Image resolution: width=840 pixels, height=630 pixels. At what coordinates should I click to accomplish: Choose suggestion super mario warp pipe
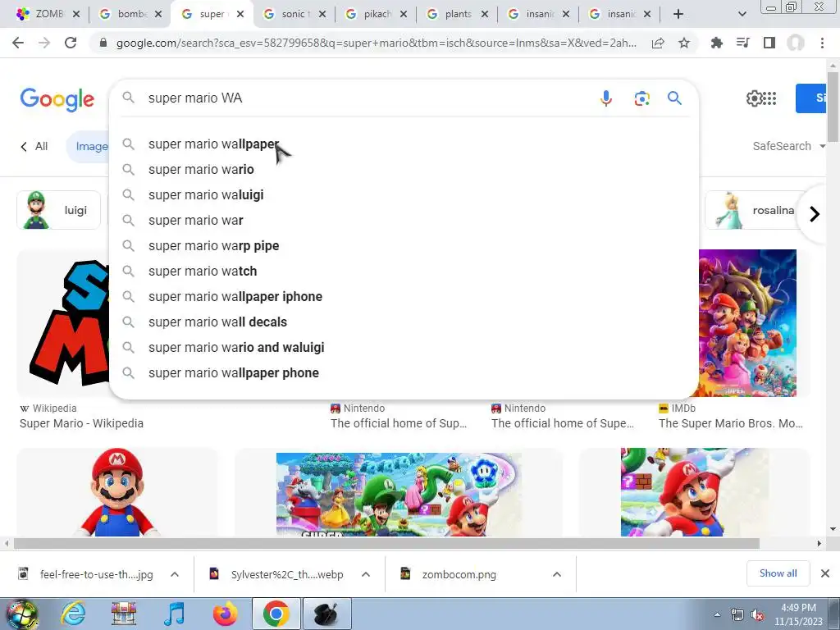[404, 246]
